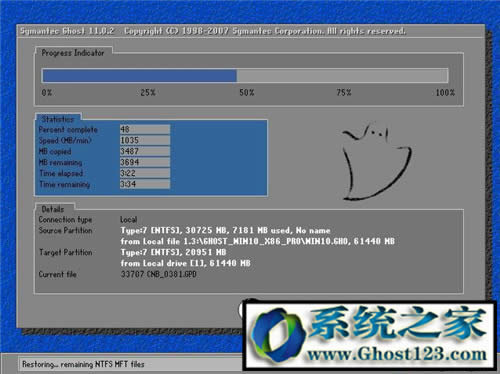Select the MB remaining value field 3694

[145, 162]
